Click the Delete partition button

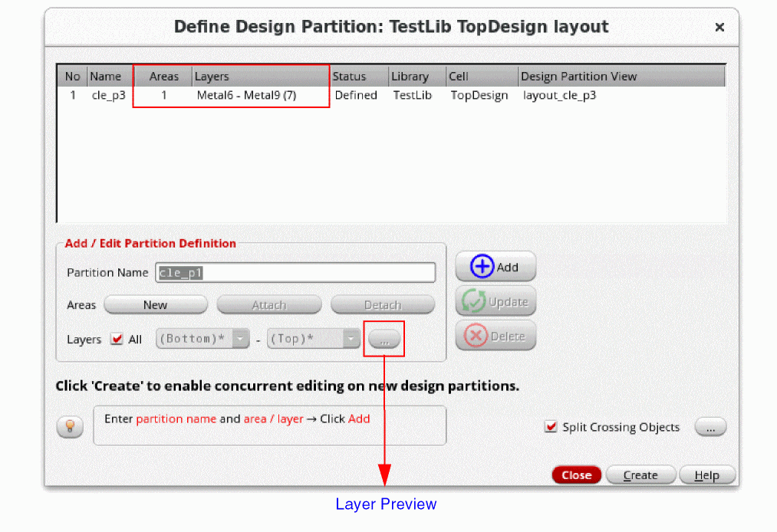click(x=496, y=336)
